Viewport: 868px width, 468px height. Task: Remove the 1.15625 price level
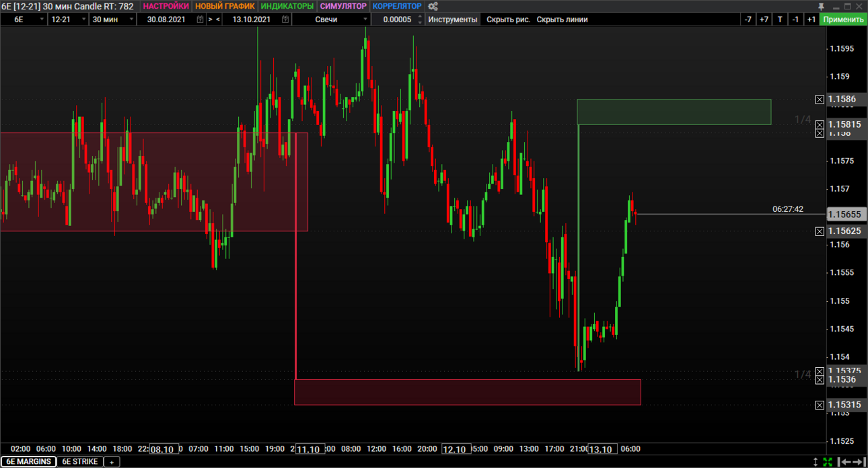click(x=820, y=231)
